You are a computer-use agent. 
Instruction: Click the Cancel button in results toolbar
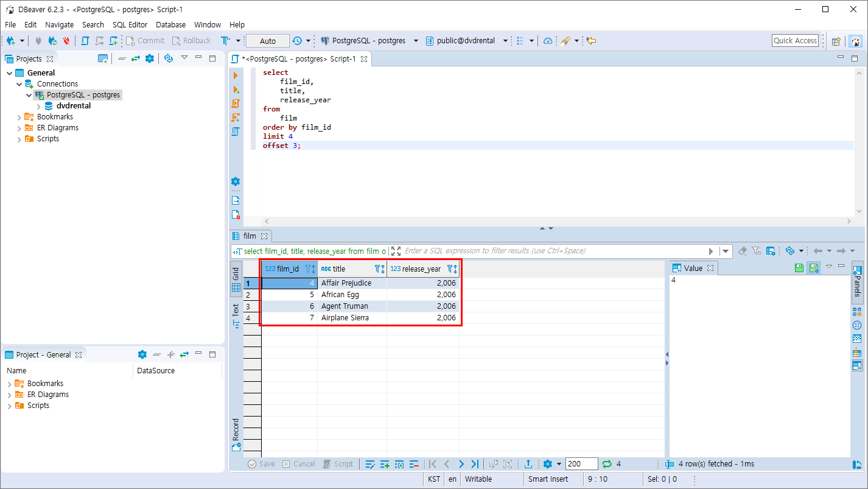click(x=299, y=464)
